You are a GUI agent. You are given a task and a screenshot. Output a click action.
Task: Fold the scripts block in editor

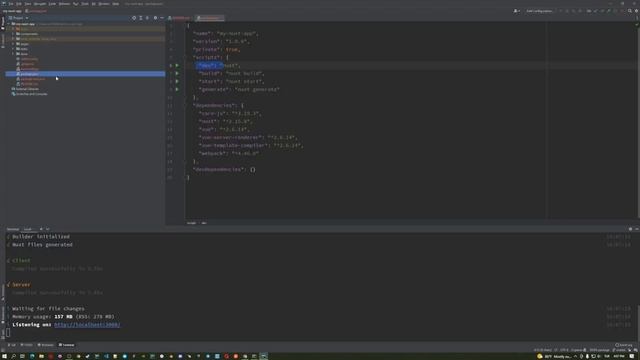[x=184, y=58]
